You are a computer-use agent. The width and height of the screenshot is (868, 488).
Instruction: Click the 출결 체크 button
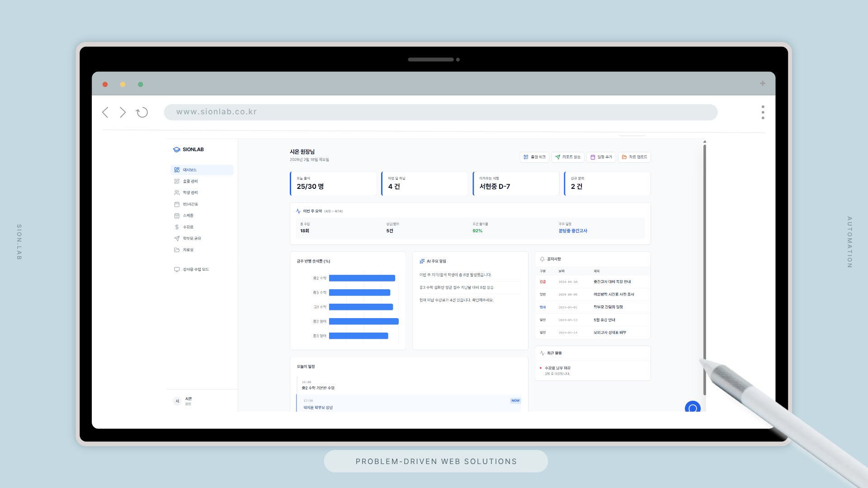coord(534,157)
